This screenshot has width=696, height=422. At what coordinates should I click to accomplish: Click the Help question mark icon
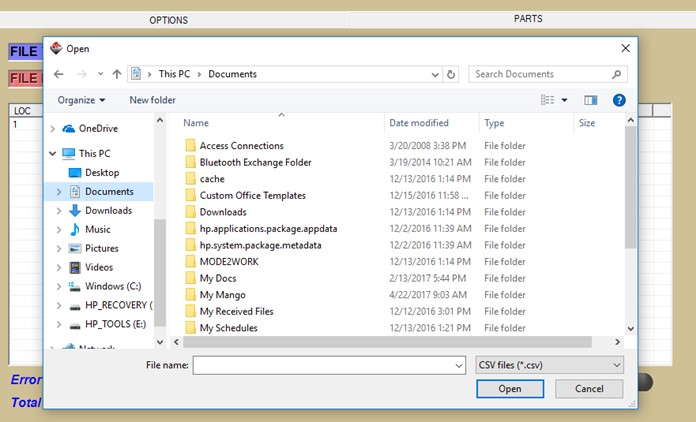619,100
